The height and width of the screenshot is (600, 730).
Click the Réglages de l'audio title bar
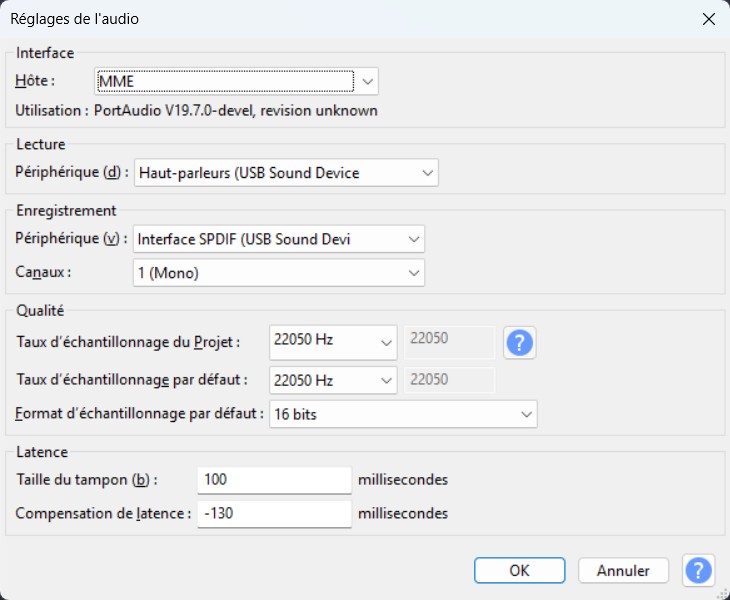click(300, 19)
